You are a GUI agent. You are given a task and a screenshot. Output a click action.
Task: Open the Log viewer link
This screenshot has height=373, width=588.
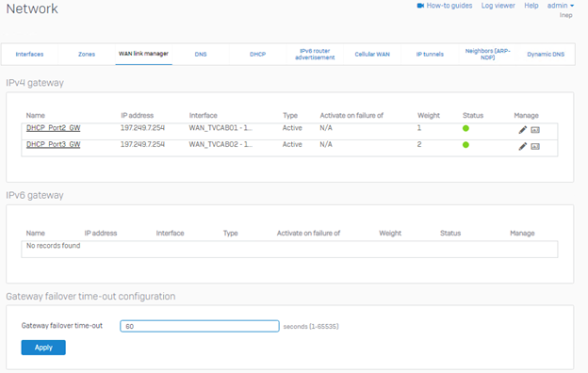coord(498,6)
